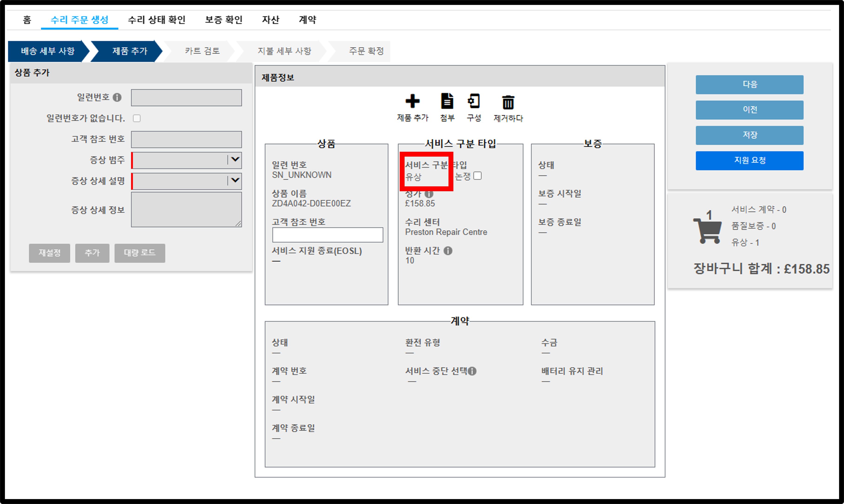The image size is (844, 504).
Task: Open the 보증 확인 tab
Action: click(x=224, y=20)
